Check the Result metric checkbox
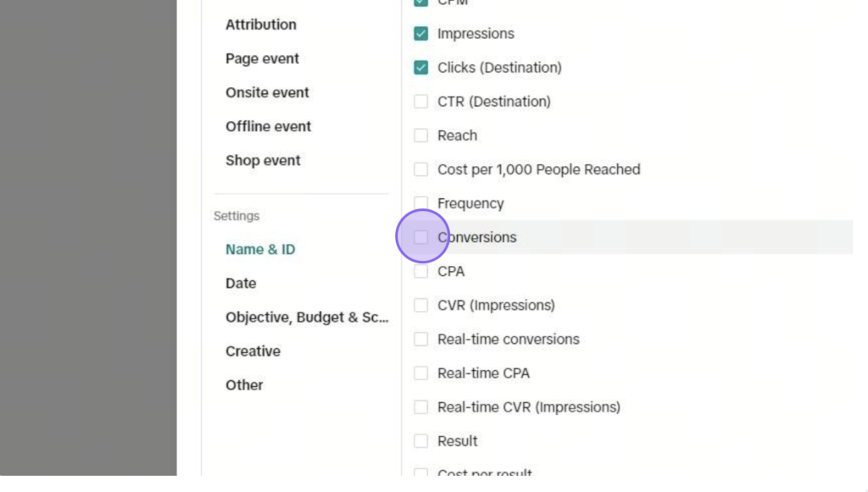Screen dimensions: 868x492 click(x=420, y=440)
